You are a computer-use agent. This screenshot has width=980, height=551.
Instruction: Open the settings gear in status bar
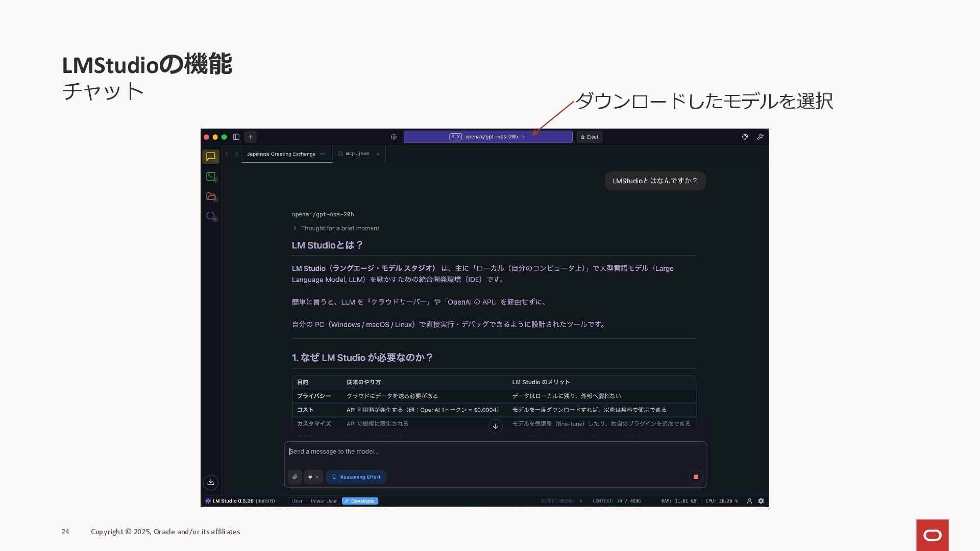761,501
